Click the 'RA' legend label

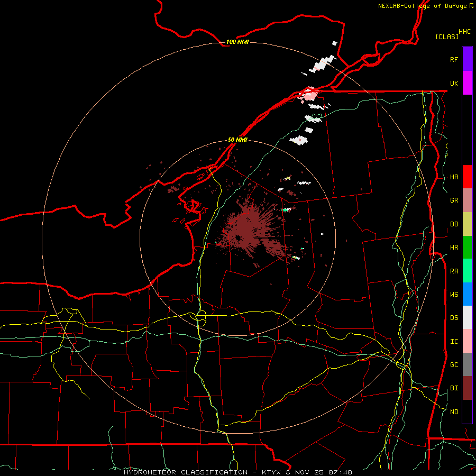(454, 271)
